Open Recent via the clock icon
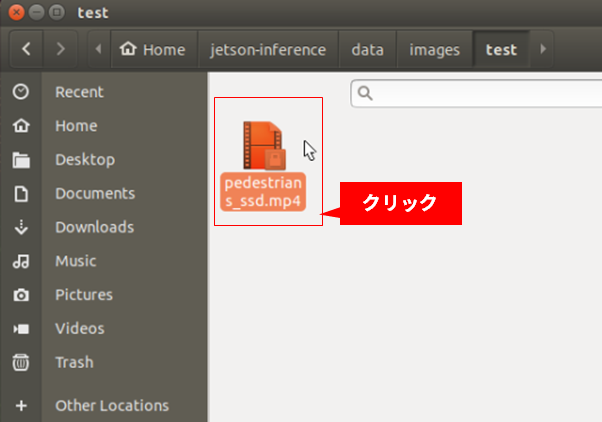This screenshot has width=602, height=422. (21, 92)
